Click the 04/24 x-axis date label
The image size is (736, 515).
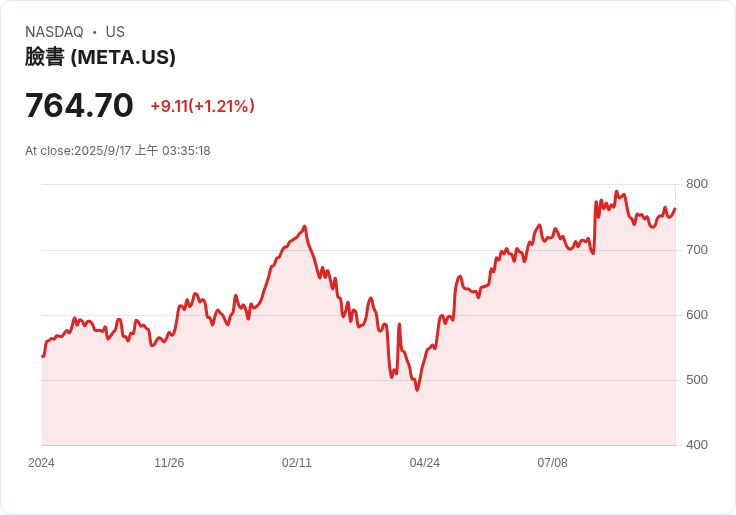(425, 463)
